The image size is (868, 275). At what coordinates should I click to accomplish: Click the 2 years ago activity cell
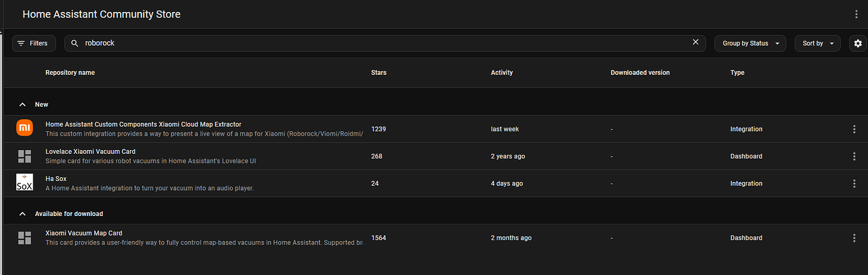click(508, 156)
